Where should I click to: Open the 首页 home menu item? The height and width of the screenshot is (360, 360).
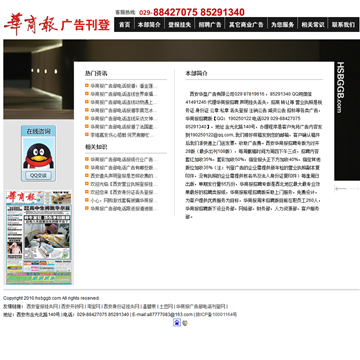tap(124, 25)
